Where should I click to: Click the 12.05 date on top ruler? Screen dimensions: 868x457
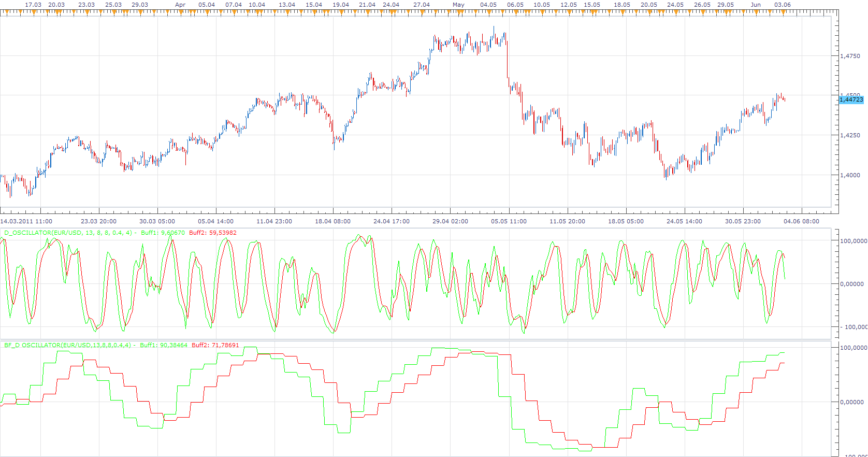569,5
